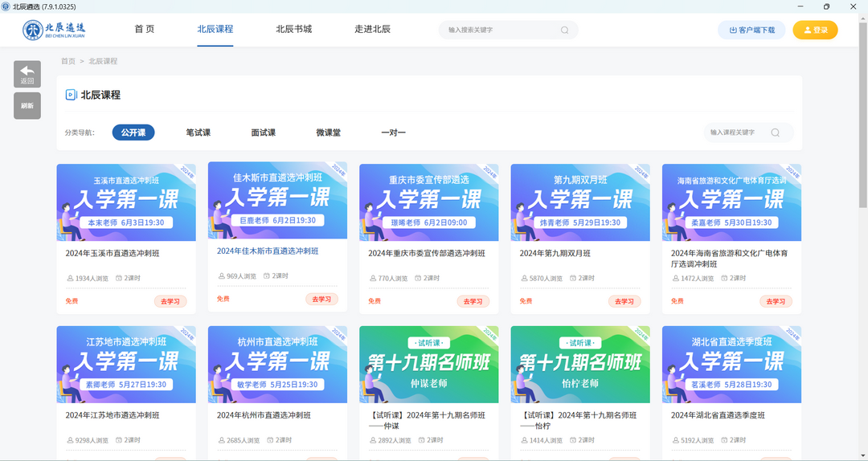Image resolution: width=868 pixels, height=461 pixels.
Task: Click the yellow 登录 button
Action: point(816,30)
